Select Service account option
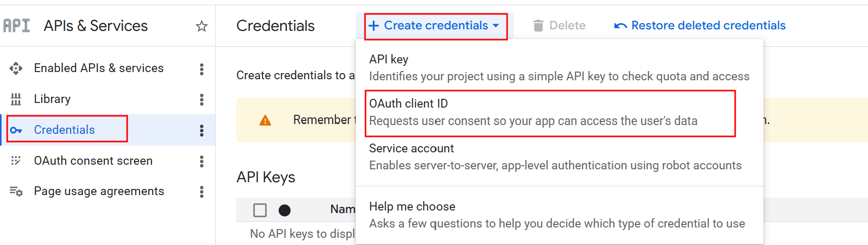The height and width of the screenshot is (245, 868). tap(559, 156)
